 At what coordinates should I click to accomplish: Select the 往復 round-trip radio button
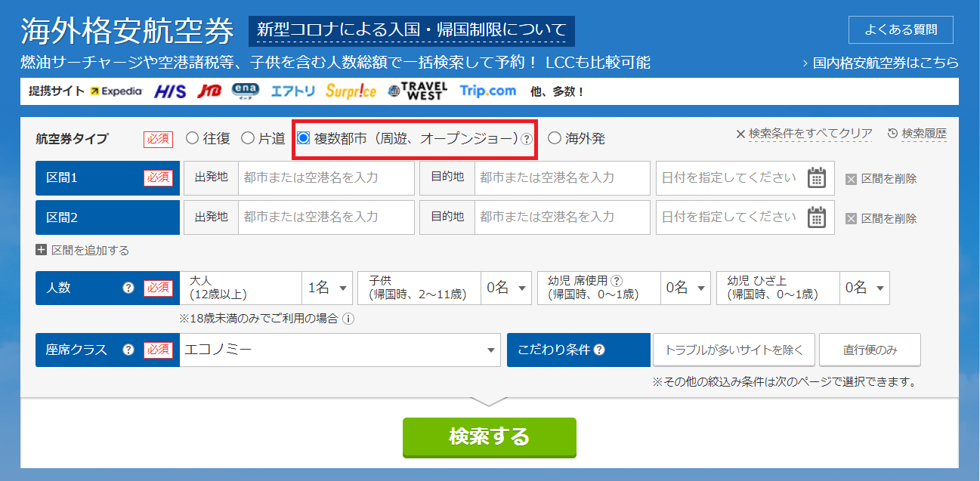click(192, 138)
